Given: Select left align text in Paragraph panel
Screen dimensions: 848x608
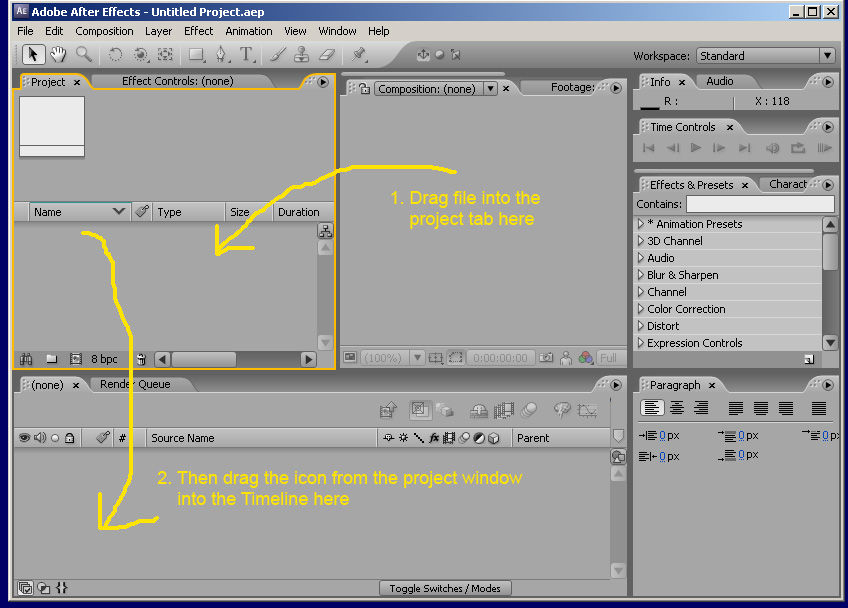Looking at the screenshot, I should click(x=652, y=407).
